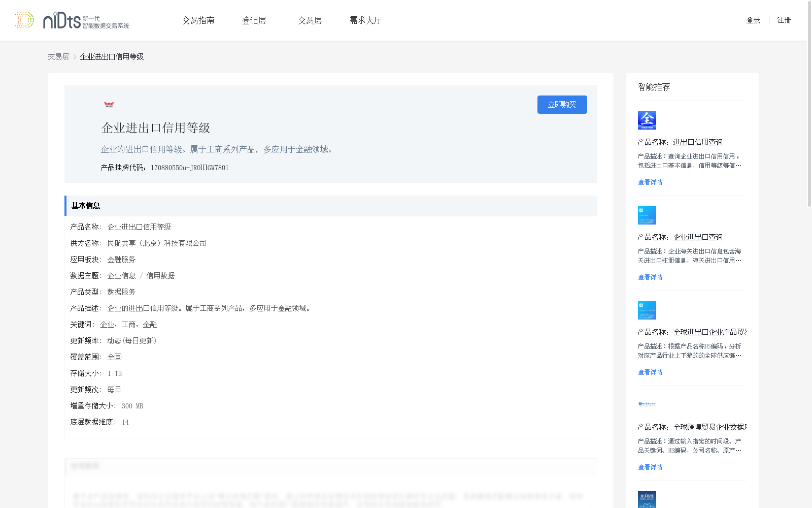This screenshot has width=812, height=508.
Task: Click the supplier logo above the product title
Action: (109, 105)
